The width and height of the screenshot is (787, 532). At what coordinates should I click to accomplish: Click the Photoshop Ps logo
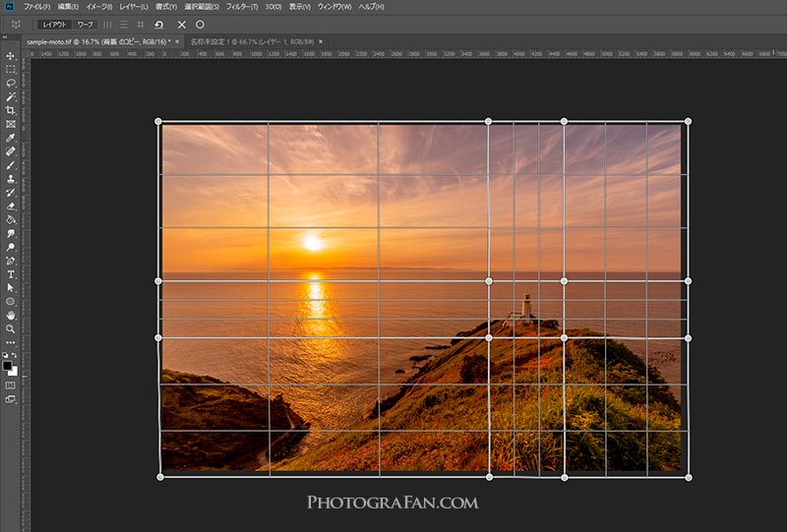click(9, 7)
